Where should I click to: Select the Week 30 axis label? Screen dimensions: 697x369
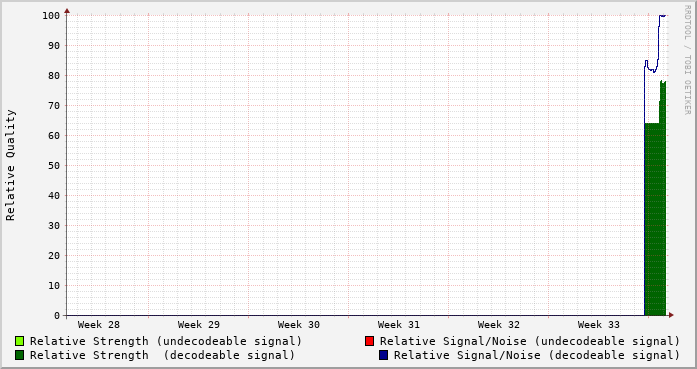(299, 325)
